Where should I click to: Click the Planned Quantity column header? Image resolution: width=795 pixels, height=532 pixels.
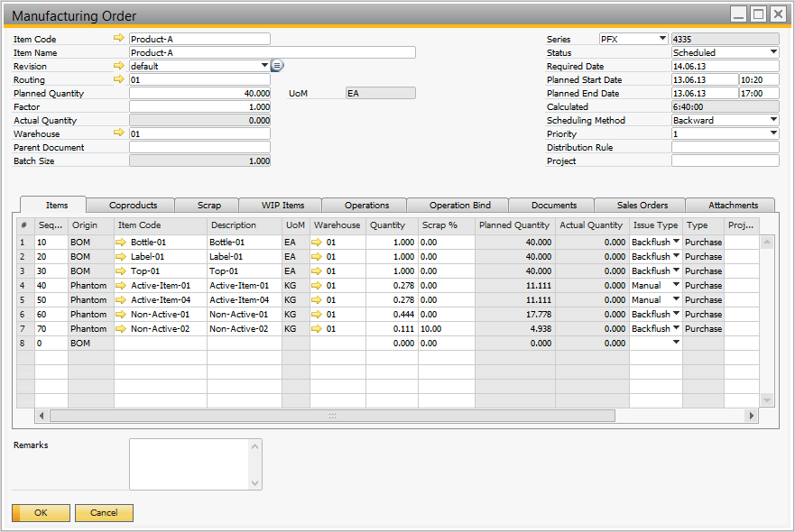tap(514, 225)
